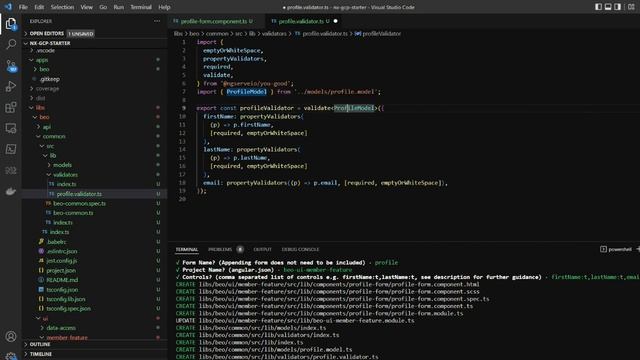Viewport: 640px width, 360px height.
Task: Open Edit menu
Action: (39, 7)
